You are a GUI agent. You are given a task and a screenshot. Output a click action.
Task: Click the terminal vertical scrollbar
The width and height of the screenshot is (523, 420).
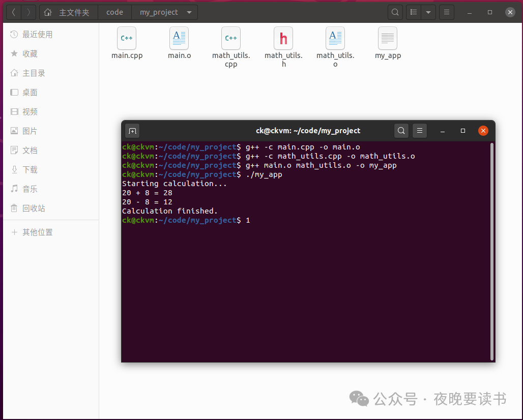[x=491, y=252]
